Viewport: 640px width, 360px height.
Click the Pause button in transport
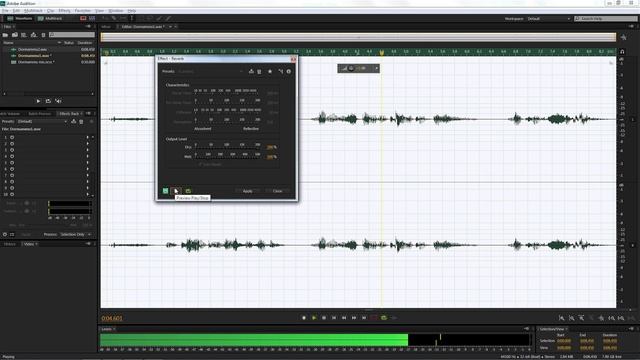pos(324,318)
